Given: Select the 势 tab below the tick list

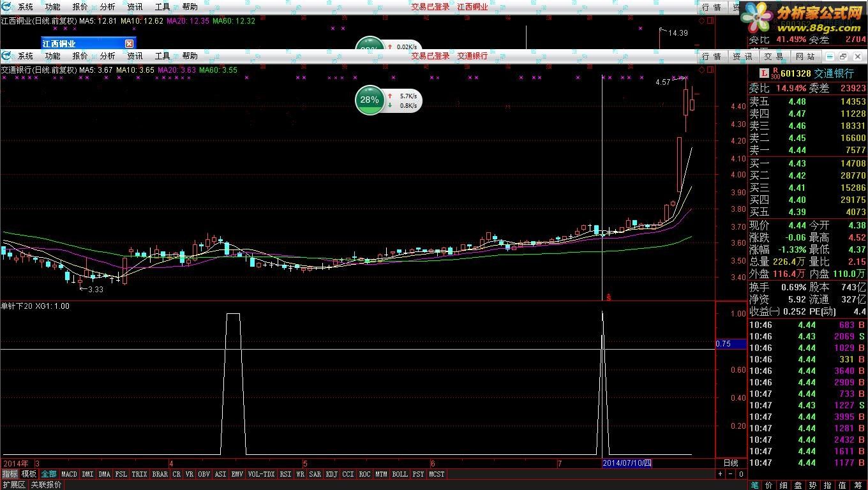Looking at the screenshot, I should pos(813,485).
